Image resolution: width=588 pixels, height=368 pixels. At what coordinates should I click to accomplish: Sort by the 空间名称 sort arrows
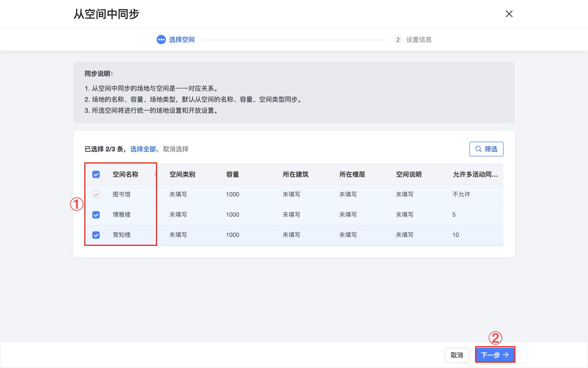tap(155, 174)
